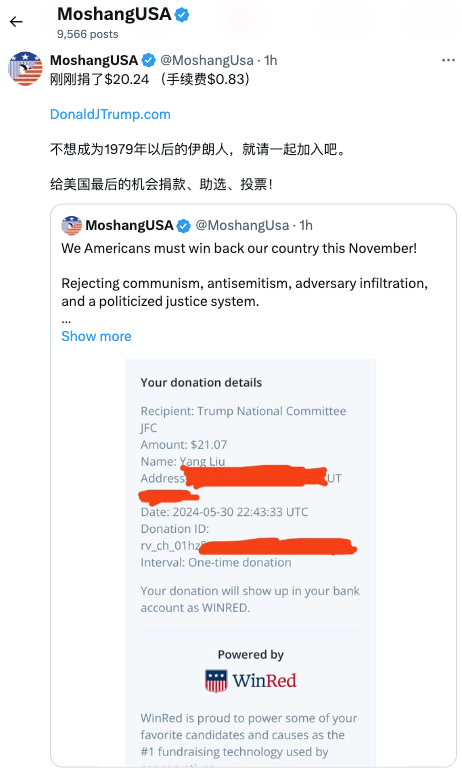Screen dimensions: 462x773
Task: Click verified badge in the quoted post
Action: (x=183, y=226)
